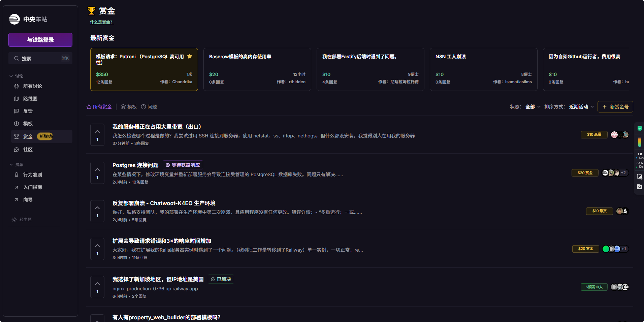Viewport: 644px width, 322px height.
Task: Open the 模板 templates sidebar item
Action: click(28, 124)
